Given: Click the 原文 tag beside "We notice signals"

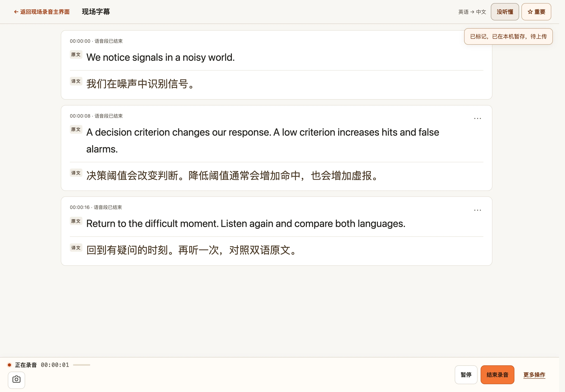Looking at the screenshot, I should coord(76,54).
